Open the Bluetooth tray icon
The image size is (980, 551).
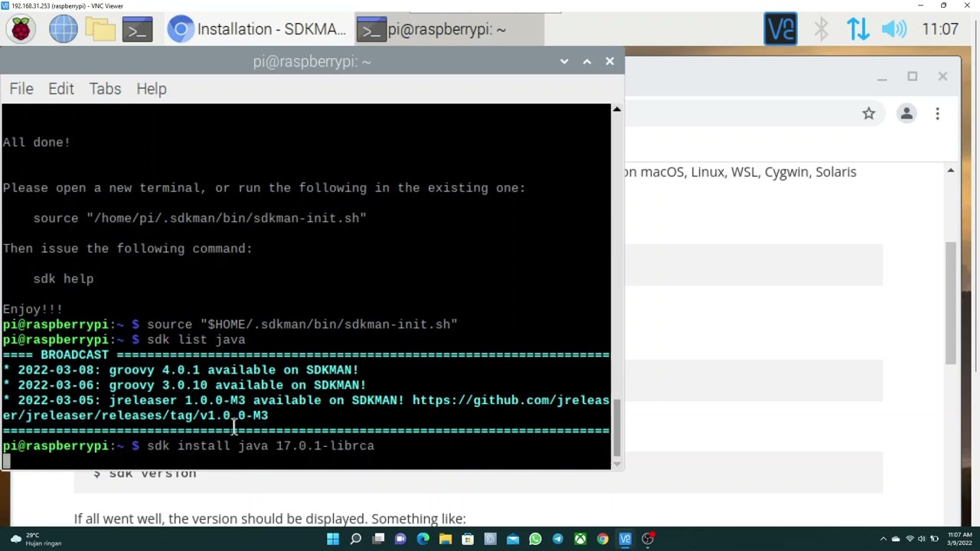click(821, 29)
